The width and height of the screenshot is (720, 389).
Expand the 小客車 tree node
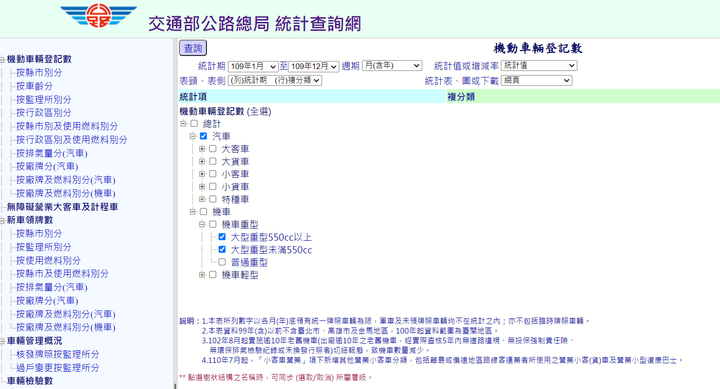coord(202,174)
